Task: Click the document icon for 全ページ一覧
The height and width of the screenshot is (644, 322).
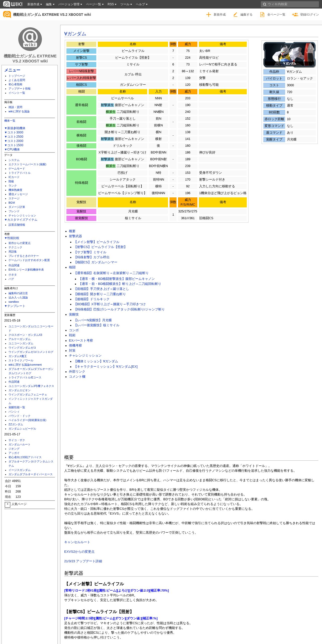Action: click(x=262, y=15)
